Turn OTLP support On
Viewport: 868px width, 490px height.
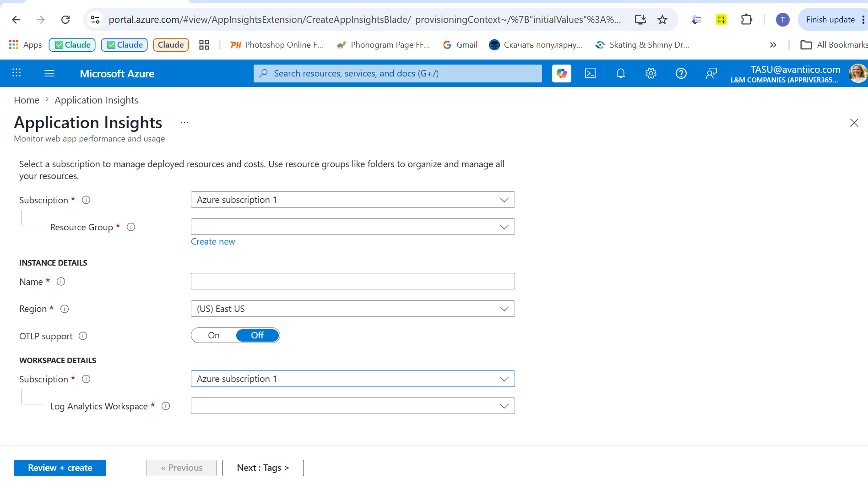pyautogui.click(x=214, y=335)
